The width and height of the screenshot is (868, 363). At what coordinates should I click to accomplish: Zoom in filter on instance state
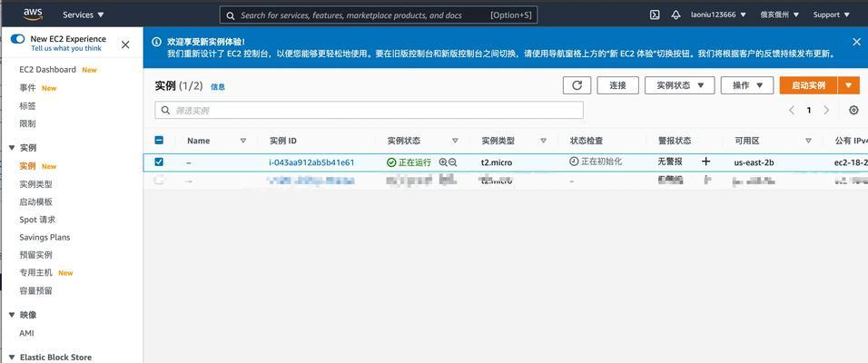point(443,162)
